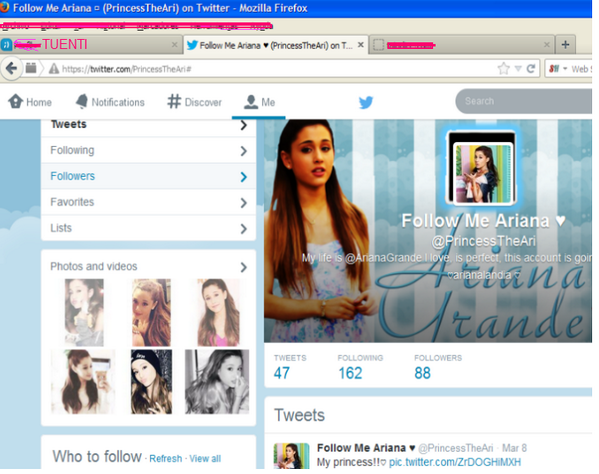Click the tweet author avatar in the timeline
This screenshot has width=599, height=474.
tap(291, 456)
